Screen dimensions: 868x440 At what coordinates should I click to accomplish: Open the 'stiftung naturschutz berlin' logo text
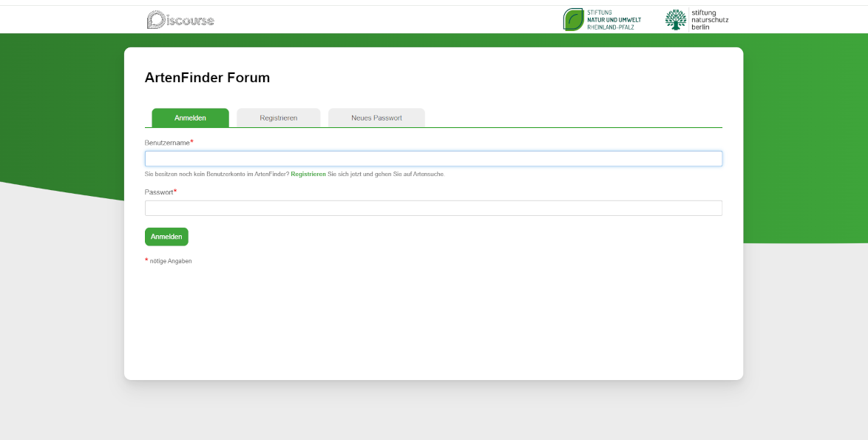(x=710, y=20)
